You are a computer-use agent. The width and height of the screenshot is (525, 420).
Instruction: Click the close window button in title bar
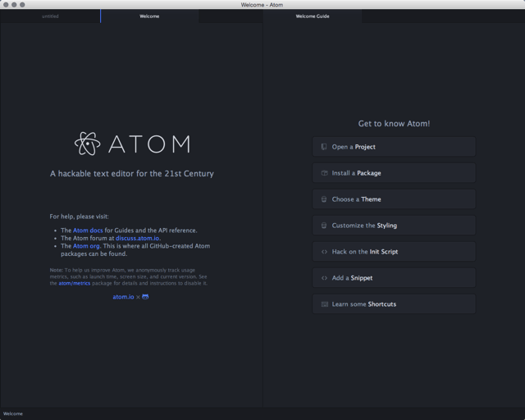tap(6, 5)
